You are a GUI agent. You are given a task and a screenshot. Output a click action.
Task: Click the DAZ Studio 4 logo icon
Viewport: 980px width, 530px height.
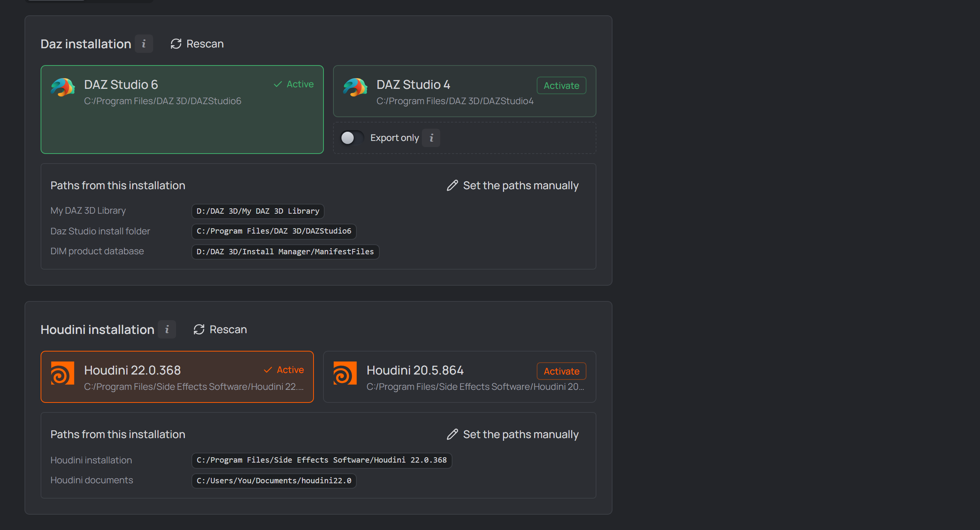[x=355, y=87]
